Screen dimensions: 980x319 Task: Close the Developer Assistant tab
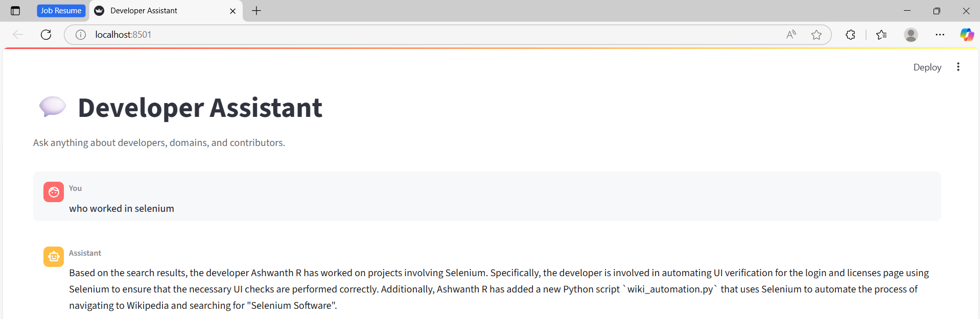point(233,11)
